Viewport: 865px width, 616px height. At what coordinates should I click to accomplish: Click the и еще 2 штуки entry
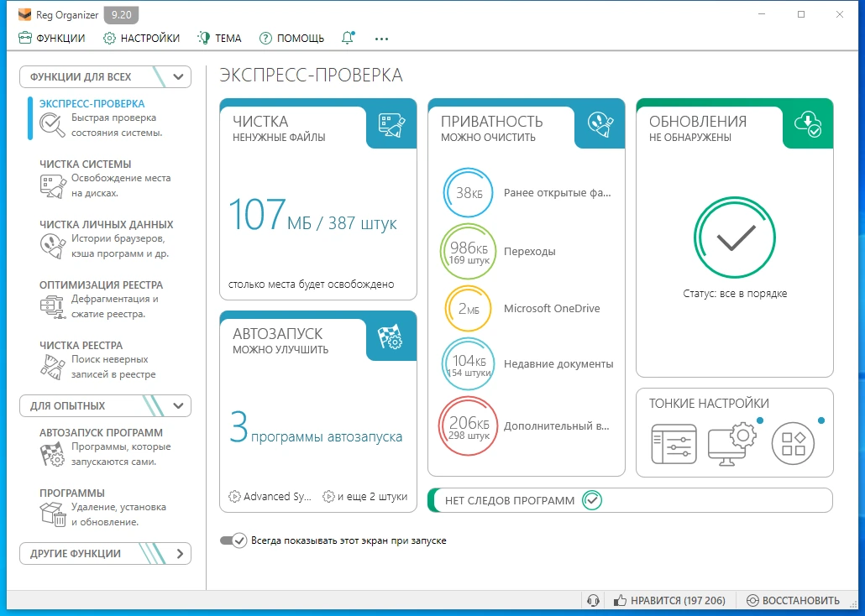click(365, 496)
